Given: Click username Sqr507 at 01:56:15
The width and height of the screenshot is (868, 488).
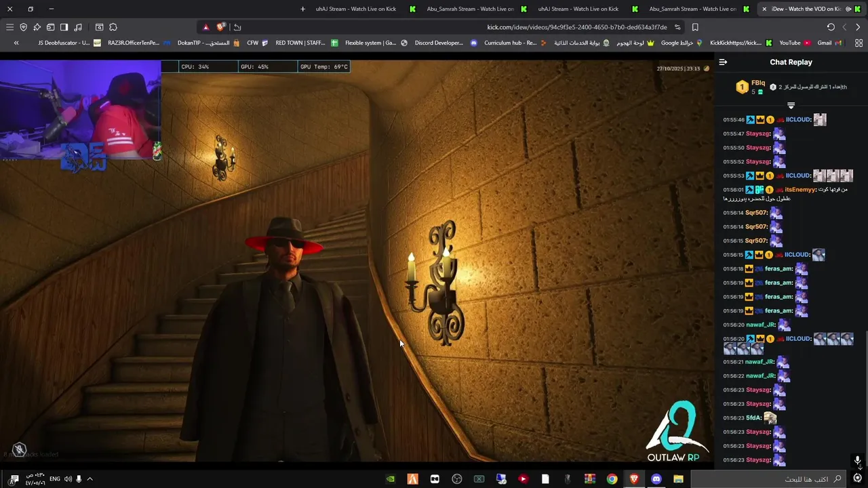Looking at the screenshot, I should (x=756, y=241).
